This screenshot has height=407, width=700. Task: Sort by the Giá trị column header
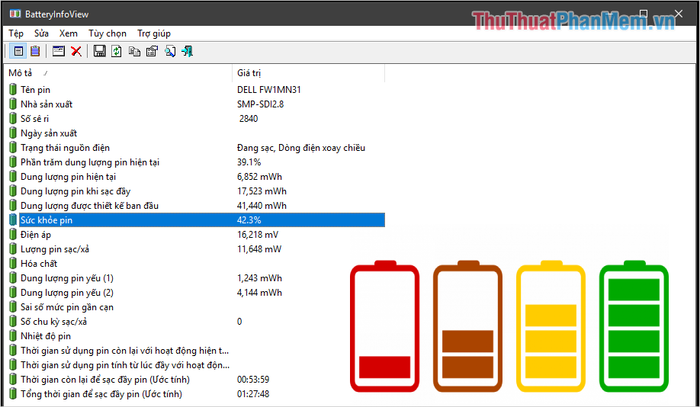(x=308, y=73)
